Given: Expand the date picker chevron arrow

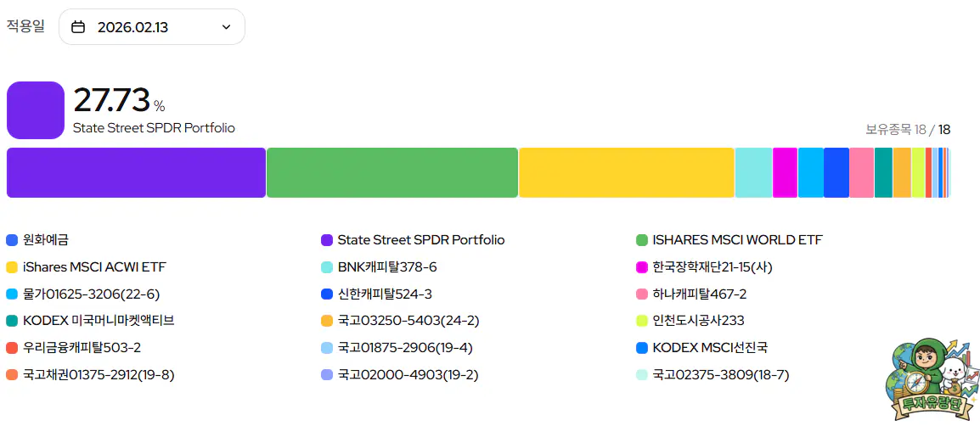Looking at the screenshot, I should (x=226, y=27).
